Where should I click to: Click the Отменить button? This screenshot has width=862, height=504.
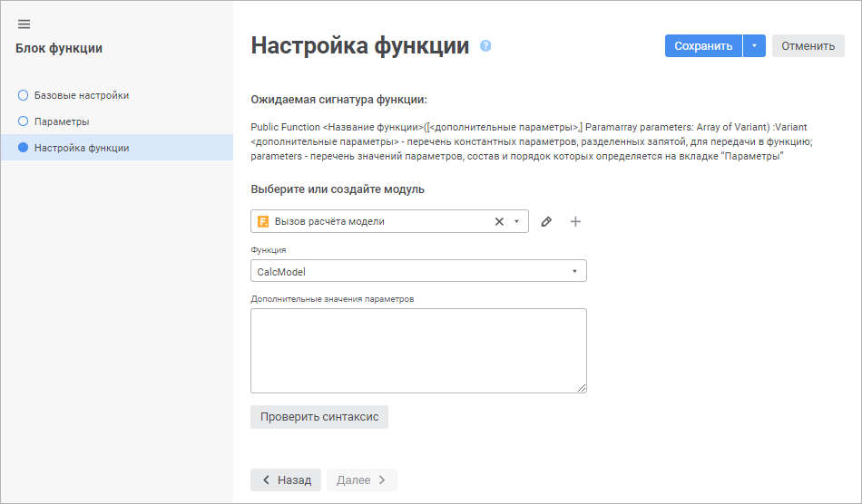tap(808, 46)
